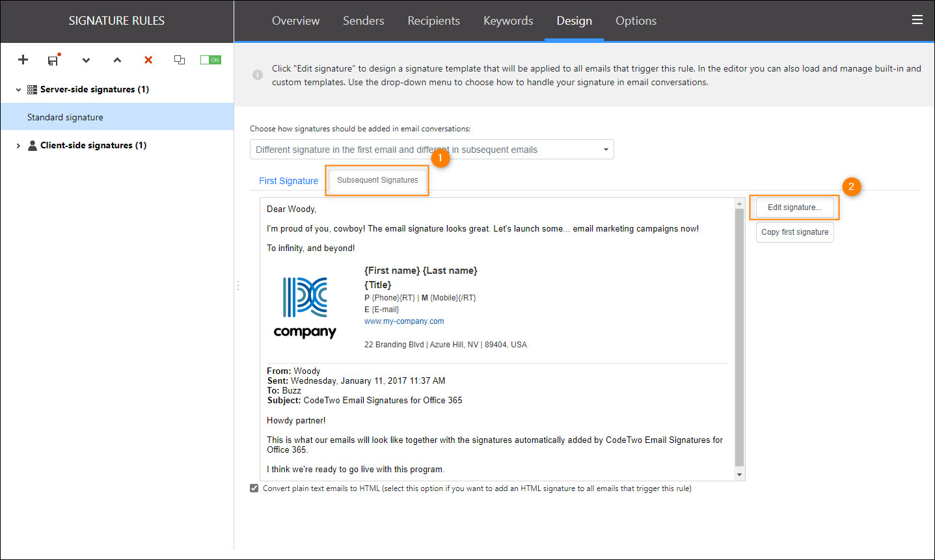Open the hamburger menu
The image size is (935, 560).
tap(917, 20)
